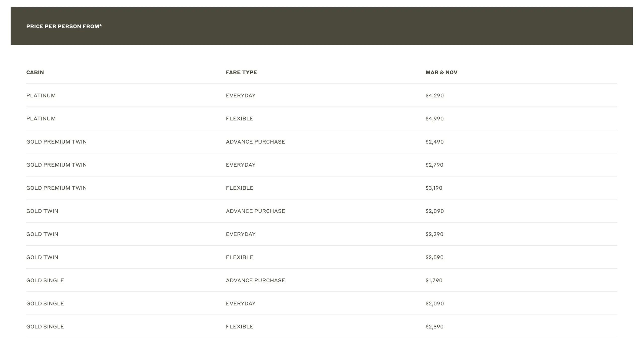
Task: Click Gold Premium Twin Advance Purchase price $2,490
Action: (x=434, y=142)
